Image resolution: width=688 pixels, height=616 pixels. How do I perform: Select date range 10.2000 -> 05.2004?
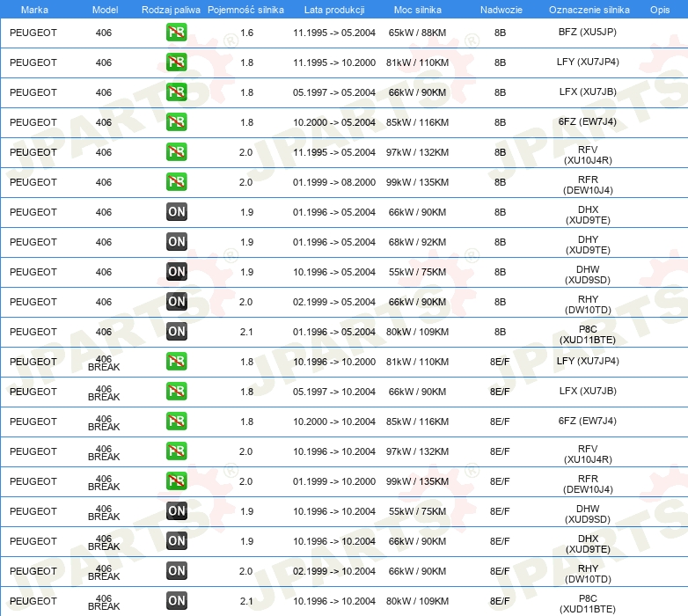click(334, 122)
